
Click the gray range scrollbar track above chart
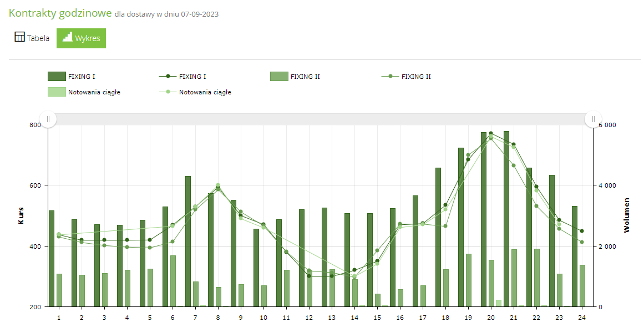pyautogui.click(x=321, y=119)
